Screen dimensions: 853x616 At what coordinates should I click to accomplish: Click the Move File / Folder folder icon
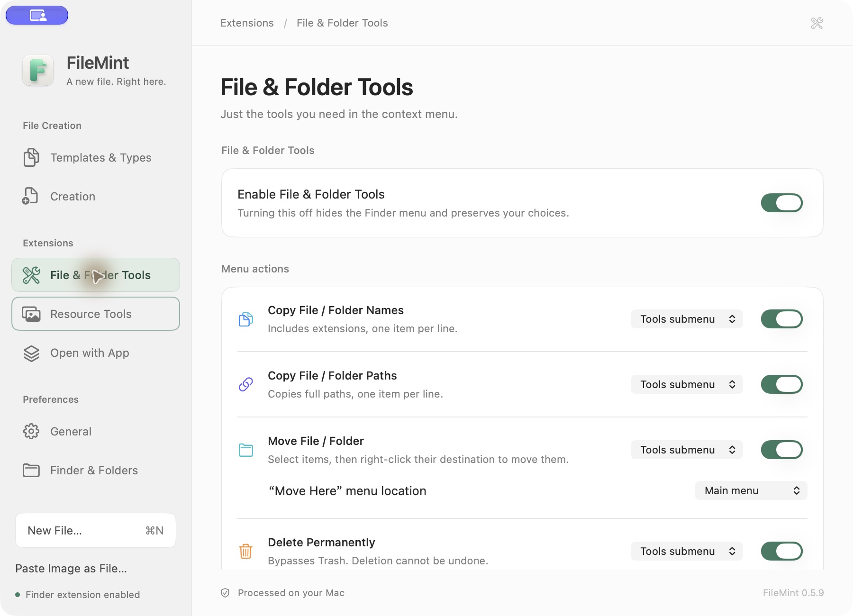(245, 450)
